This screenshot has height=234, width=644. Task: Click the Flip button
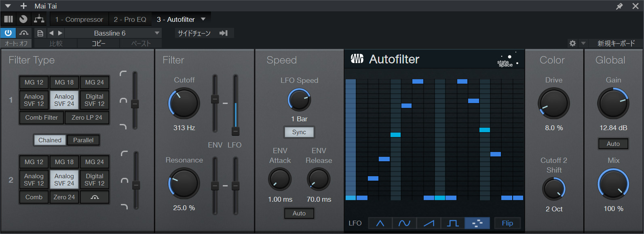(x=507, y=223)
